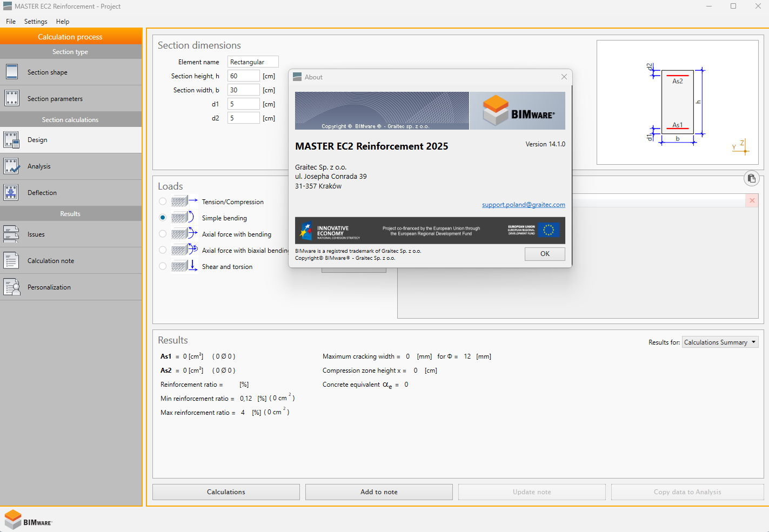Close the About dialog with X
Screen dimensions: 769x532
coord(564,77)
